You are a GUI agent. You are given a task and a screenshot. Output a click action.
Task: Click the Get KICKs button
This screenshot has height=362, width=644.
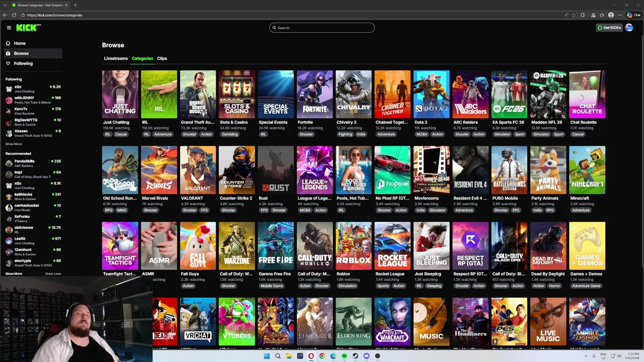[x=609, y=28]
